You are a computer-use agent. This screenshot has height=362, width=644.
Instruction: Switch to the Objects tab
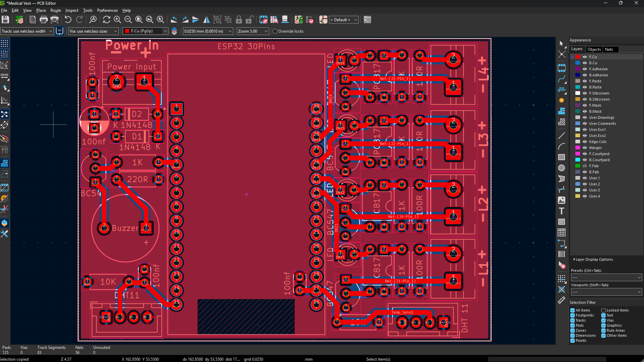tap(594, 49)
